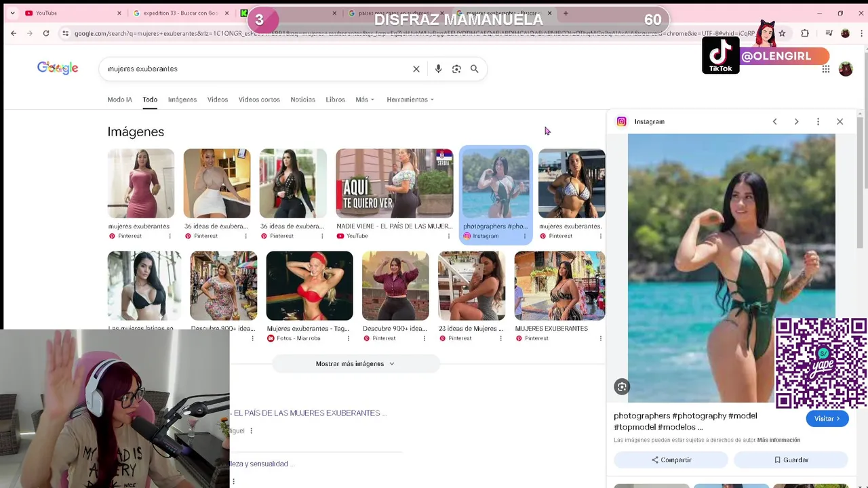Screen dimensions: 868x488
Task: Open options for 'Fotos - Miarroba' result
Action: [x=349, y=338]
